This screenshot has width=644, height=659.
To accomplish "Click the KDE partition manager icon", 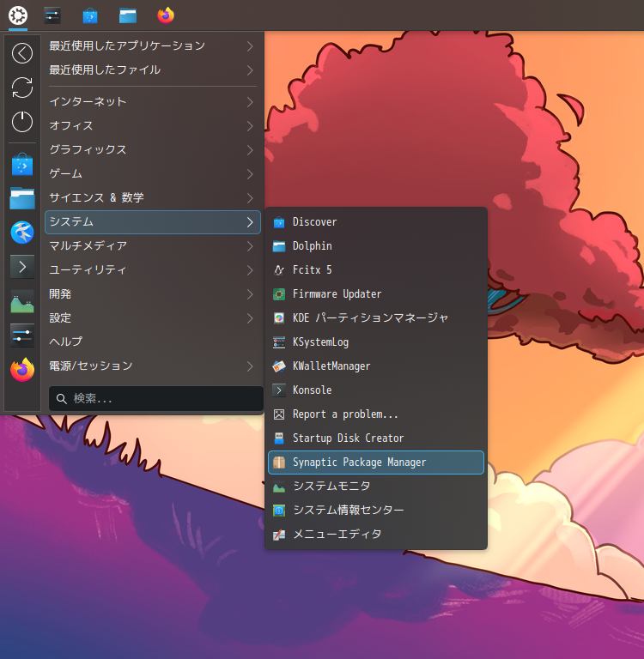I will (x=279, y=318).
